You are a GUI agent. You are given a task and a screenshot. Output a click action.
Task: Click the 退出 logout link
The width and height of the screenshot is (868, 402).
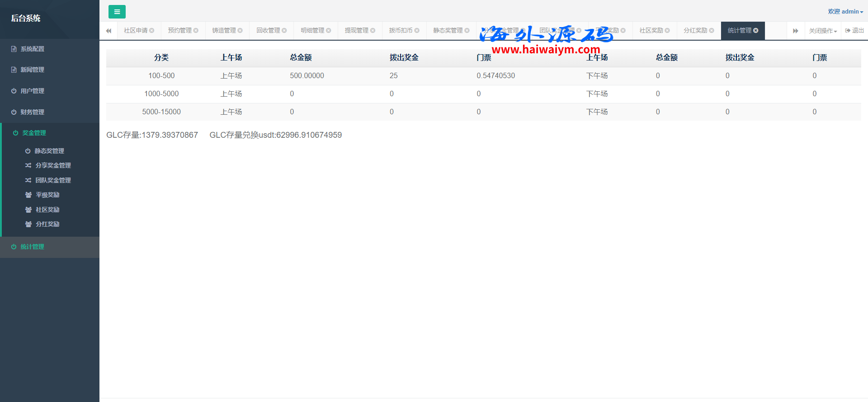point(854,31)
